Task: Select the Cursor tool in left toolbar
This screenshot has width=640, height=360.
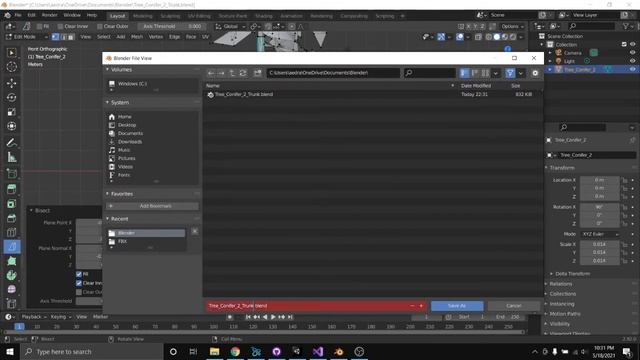Action: (12, 67)
